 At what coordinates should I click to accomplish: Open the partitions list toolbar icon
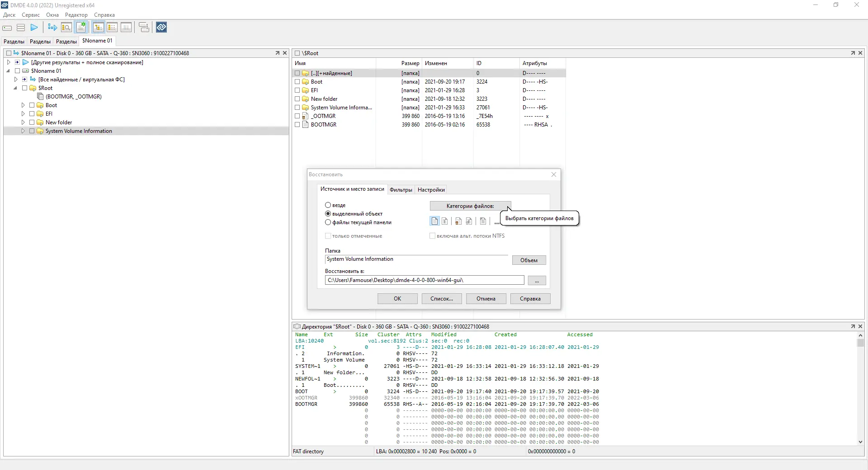(x=21, y=28)
